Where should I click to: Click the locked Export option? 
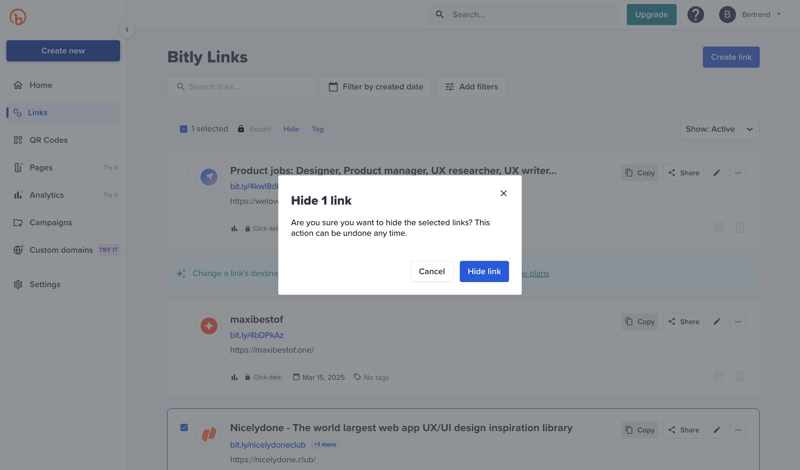[254, 129]
